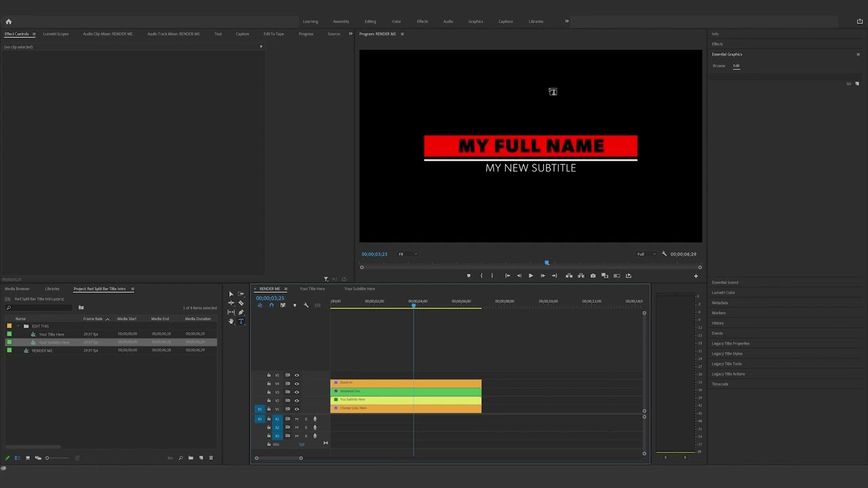Open the Quick Export icon

(x=860, y=21)
